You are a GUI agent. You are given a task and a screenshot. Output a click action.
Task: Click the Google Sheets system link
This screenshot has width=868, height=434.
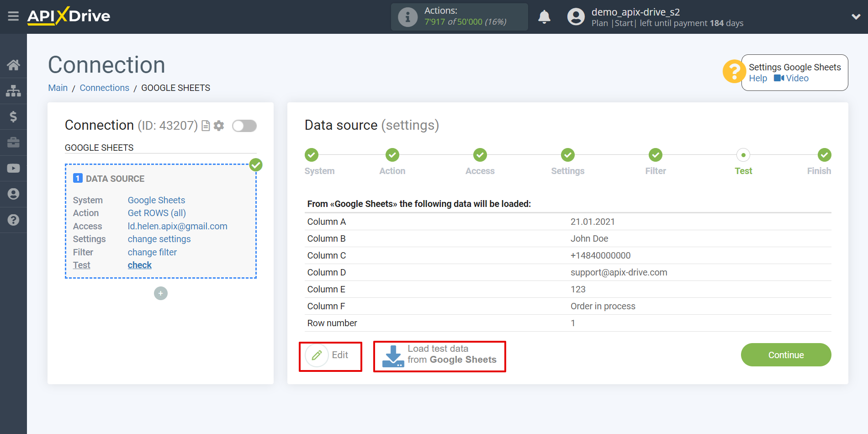(x=156, y=200)
